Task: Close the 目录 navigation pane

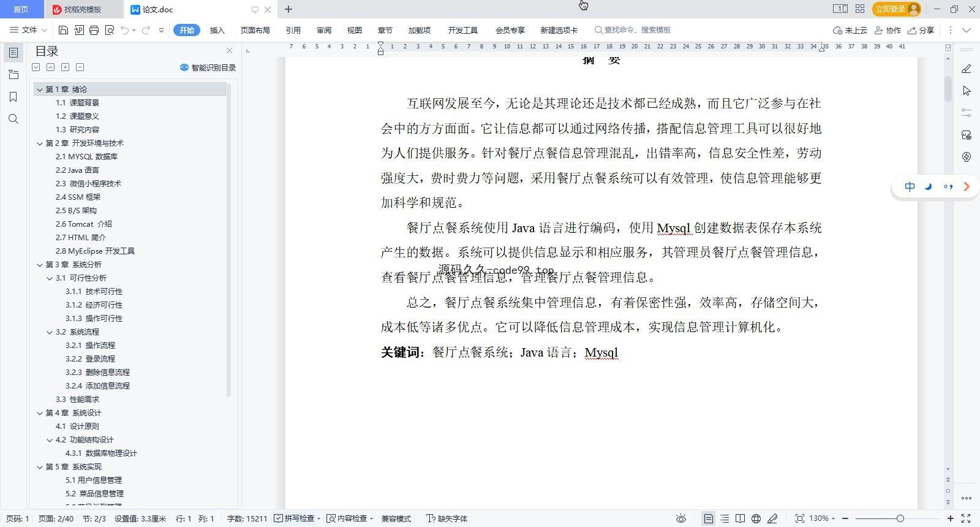Action: 229,51
